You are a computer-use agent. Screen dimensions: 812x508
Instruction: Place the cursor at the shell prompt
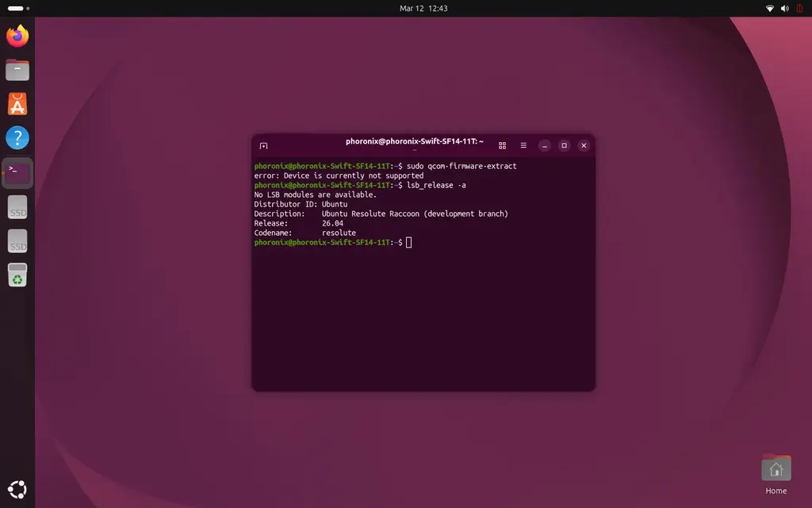click(409, 242)
